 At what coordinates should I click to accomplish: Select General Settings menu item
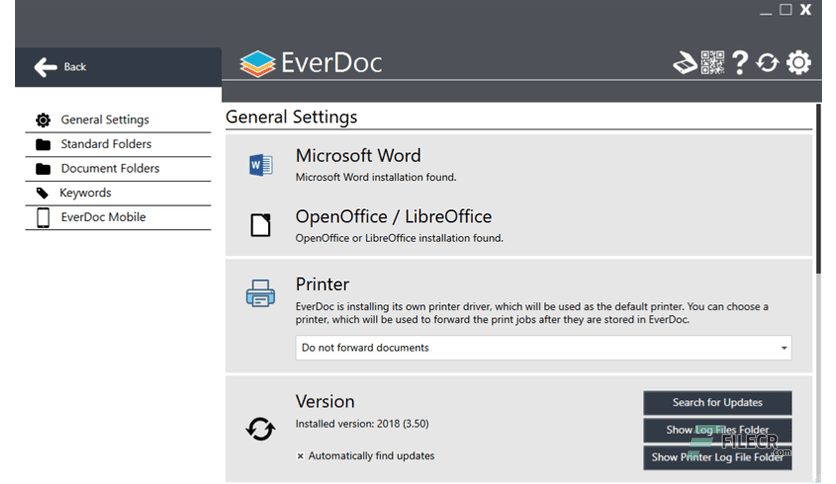pyautogui.click(x=118, y=120)
